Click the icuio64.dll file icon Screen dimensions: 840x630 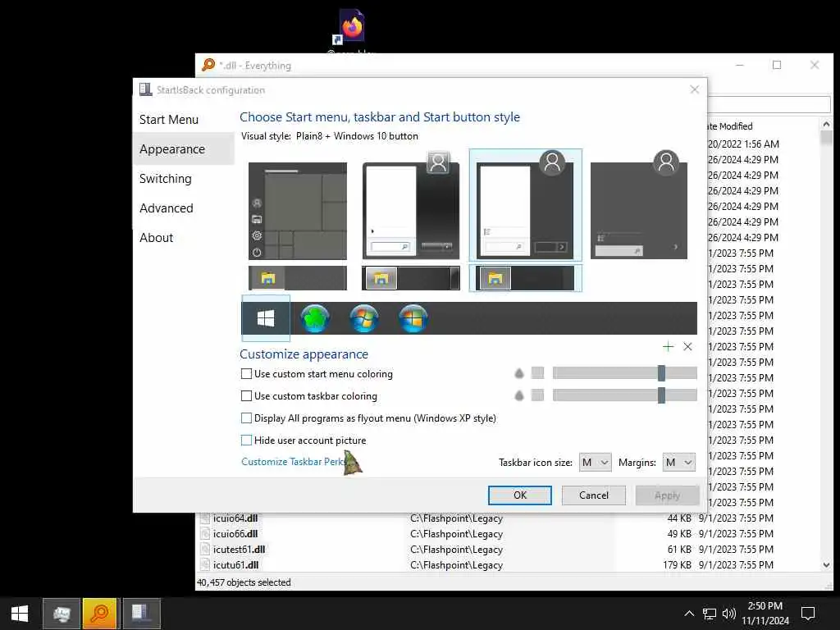tap(204, 518)
